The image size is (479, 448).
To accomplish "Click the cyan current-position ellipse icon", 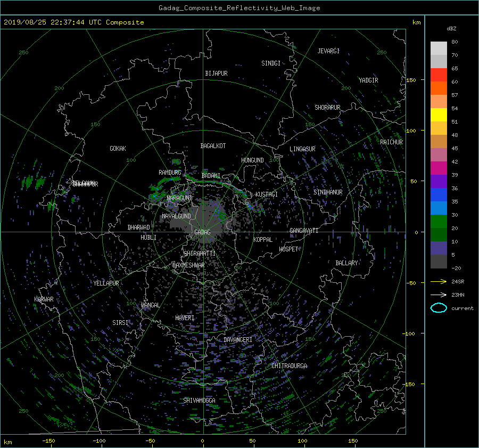I will [439, 308].
